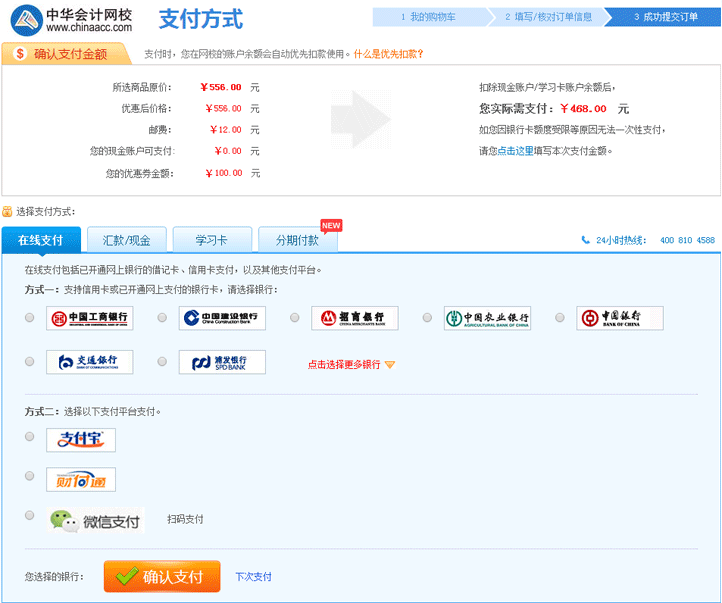Image resolution: width=722 pixels, height=603 pixels.
Task: Switch to the 汇款/现金 tab
Action: coord(126,240)
